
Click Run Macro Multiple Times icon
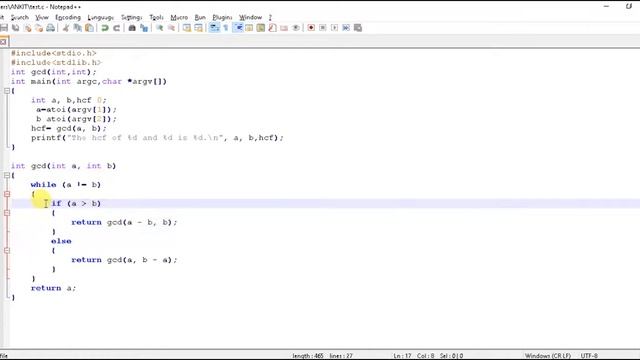346,28
